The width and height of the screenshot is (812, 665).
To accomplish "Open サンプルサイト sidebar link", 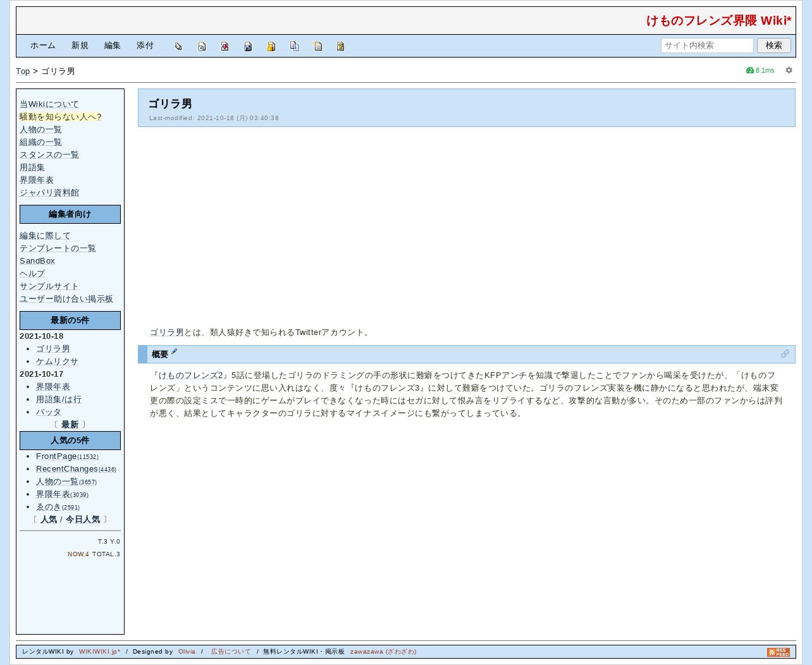I will tap(49, 286).
